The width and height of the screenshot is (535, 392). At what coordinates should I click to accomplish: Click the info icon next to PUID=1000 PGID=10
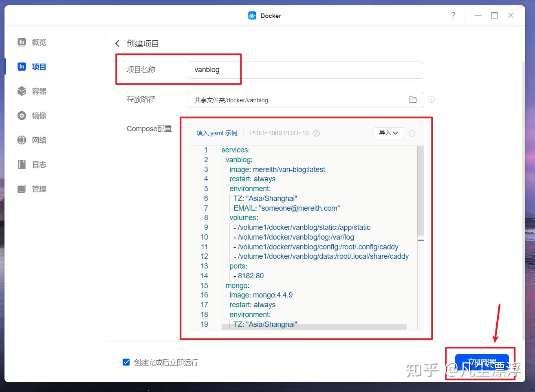click(317, 133)
